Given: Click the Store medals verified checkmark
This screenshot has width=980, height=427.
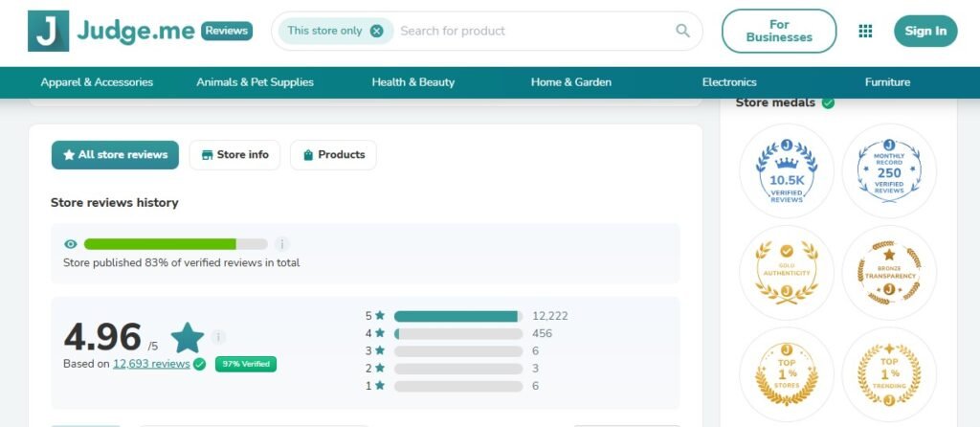Looking at the screenshot, I should (x=828, y=103).
